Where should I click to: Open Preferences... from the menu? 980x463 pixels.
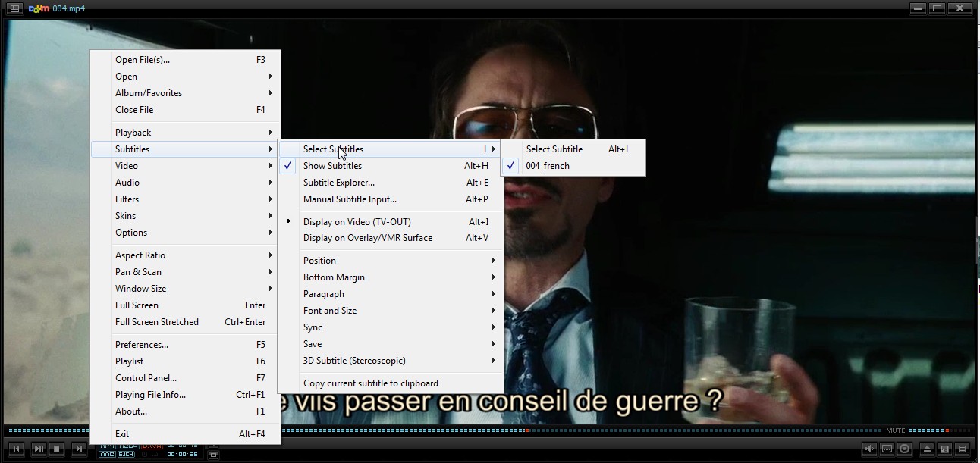click(x=185, y=345)
